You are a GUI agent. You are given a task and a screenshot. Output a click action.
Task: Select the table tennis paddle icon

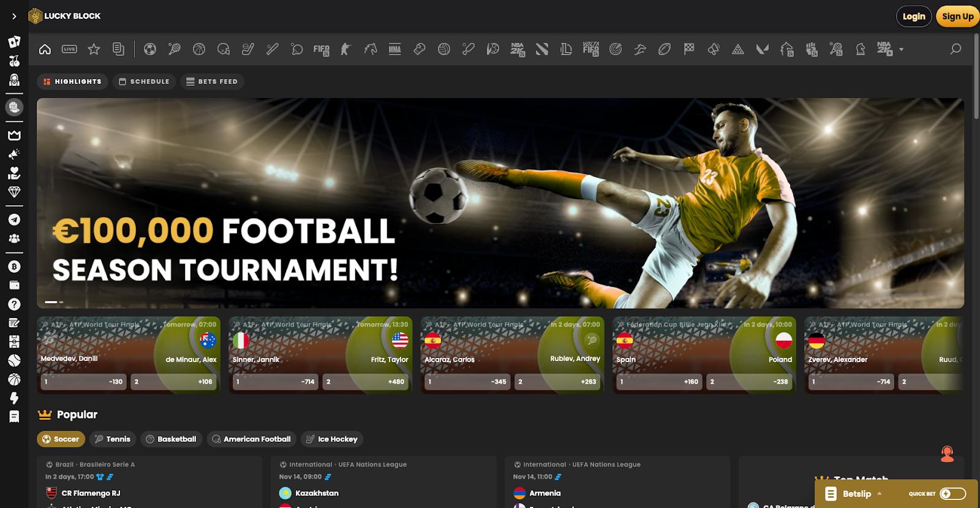(x=297, y=49)
